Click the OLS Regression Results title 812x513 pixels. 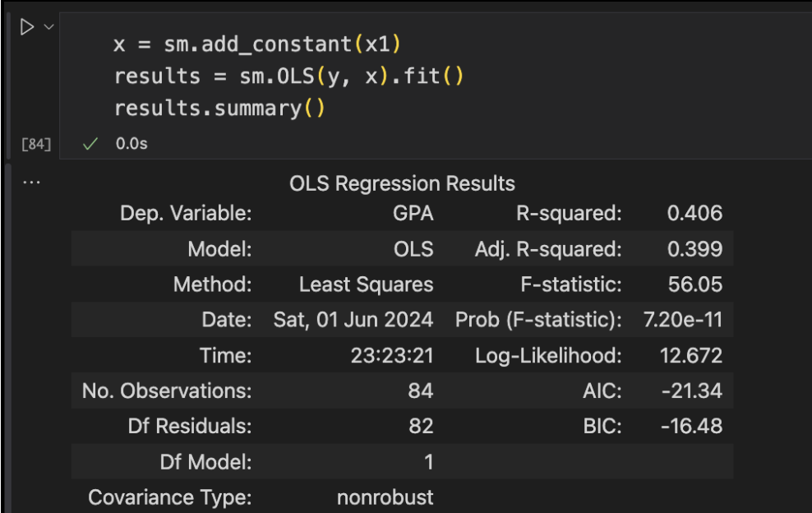click(402, 183)
